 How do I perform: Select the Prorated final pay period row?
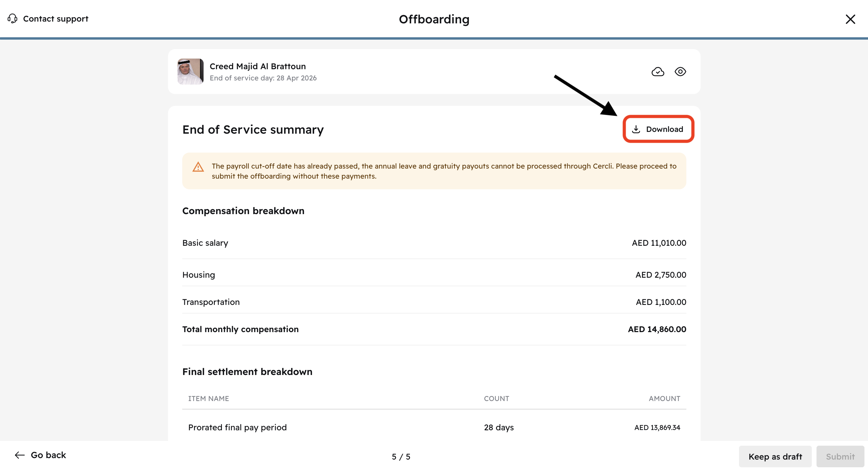click(x=237, y=427)
